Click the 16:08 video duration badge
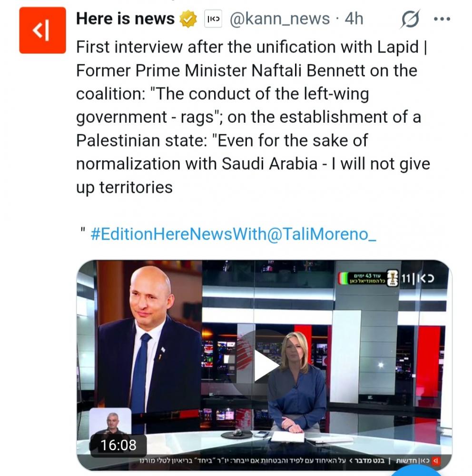Viewport: 472px width, 476px height. pyautogui.click(x=118, y=445)
